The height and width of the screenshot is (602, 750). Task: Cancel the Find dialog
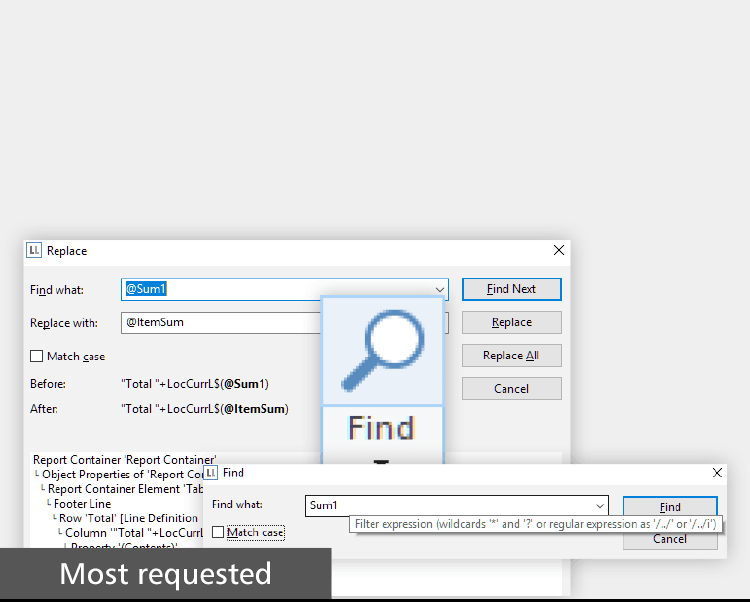[x=670, y=539]
